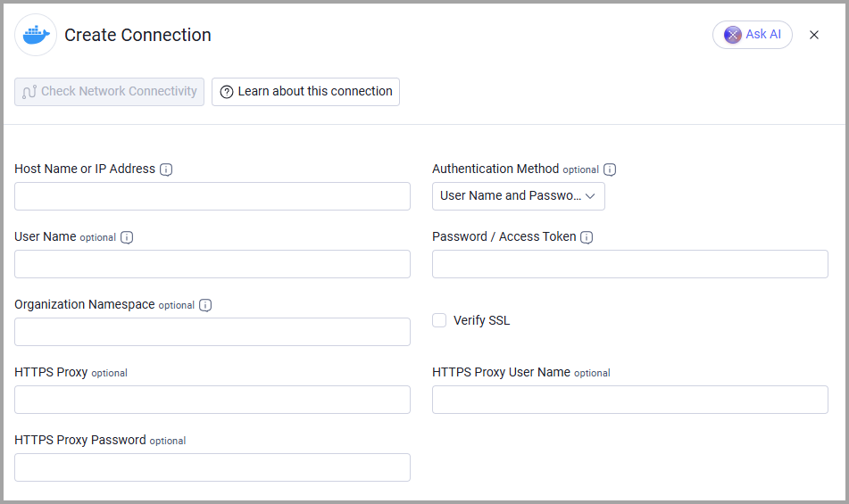Close the Create Connection dialog
The width and height of the screenshot is (849, 504).
814,35
